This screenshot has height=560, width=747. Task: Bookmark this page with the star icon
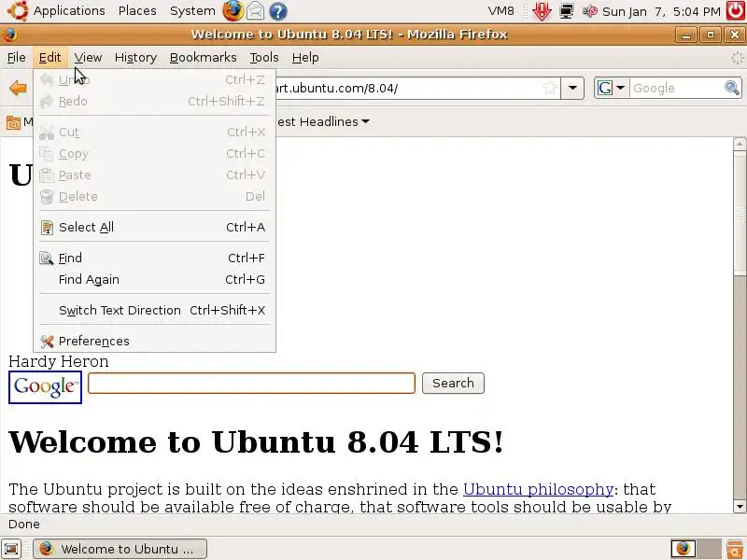(549, 88)
